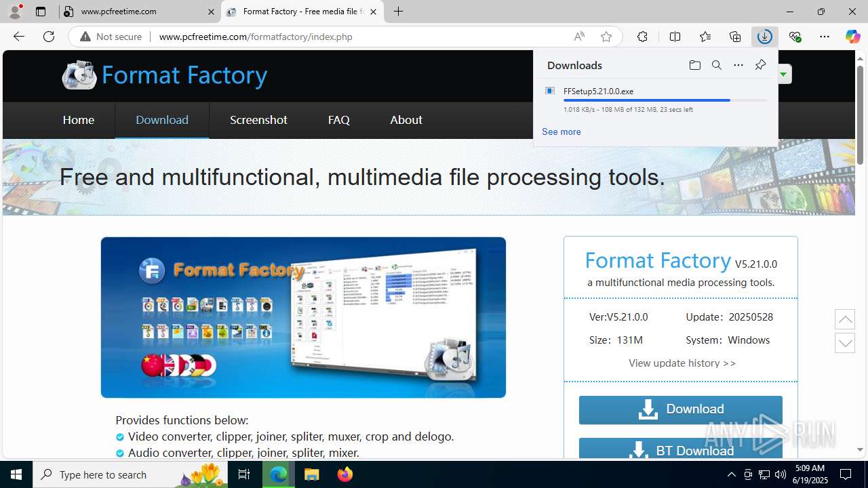Viewport: 868px width, 488px height.
Task: Pin the Downloads panel
Action: (760, 65)
